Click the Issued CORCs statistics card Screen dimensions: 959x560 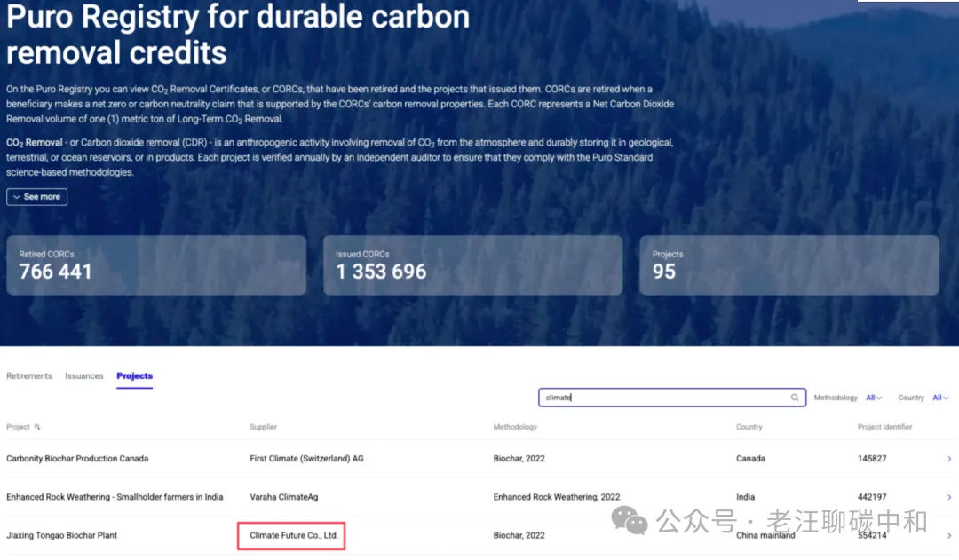point(472,265)
